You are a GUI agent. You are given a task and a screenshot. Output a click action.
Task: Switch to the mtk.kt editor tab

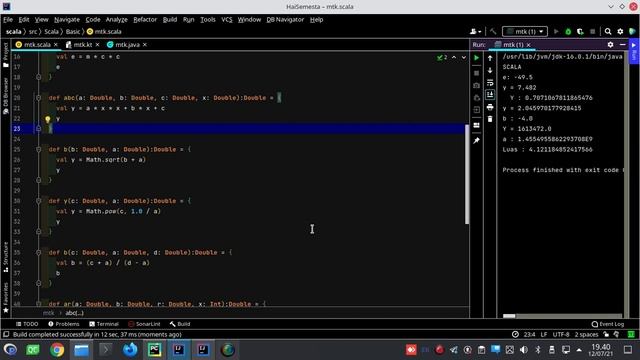click(82, 44)
